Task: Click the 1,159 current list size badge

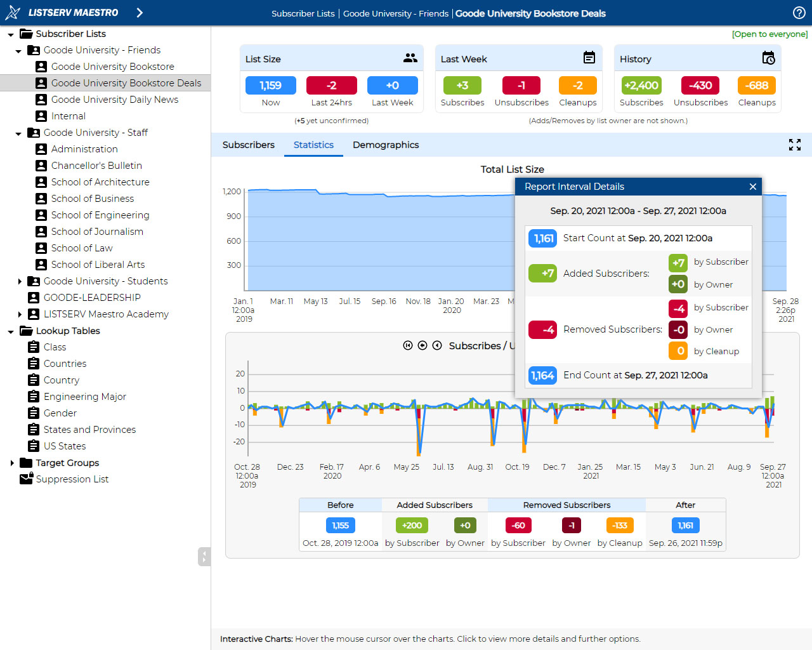Action: (271, 85)
